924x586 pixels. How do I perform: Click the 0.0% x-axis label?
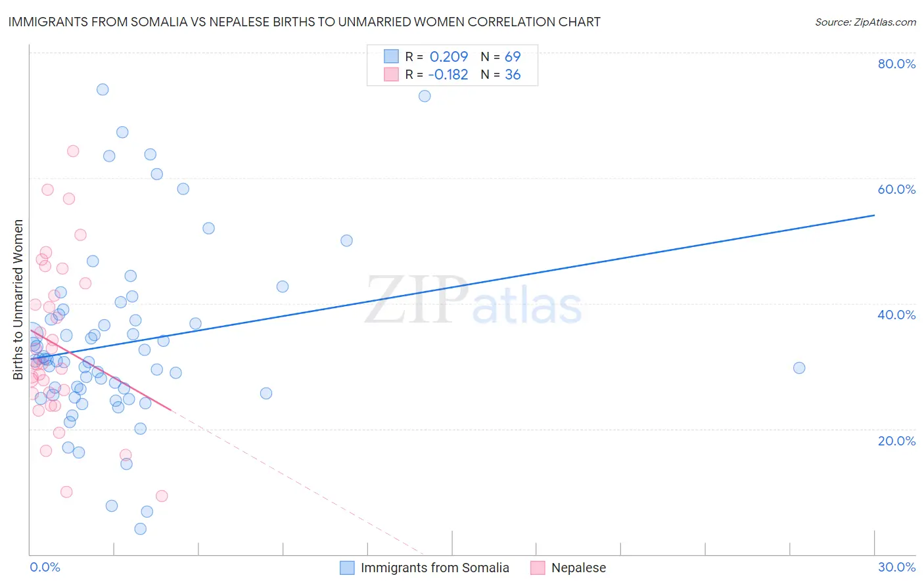[x=45, y=567]
